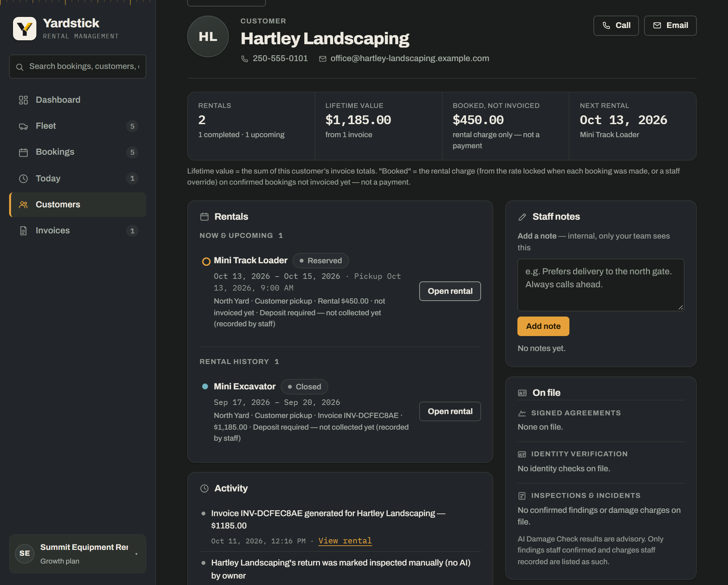Click the SE avatar in account card
728x585 pixels.
point(25,553)
